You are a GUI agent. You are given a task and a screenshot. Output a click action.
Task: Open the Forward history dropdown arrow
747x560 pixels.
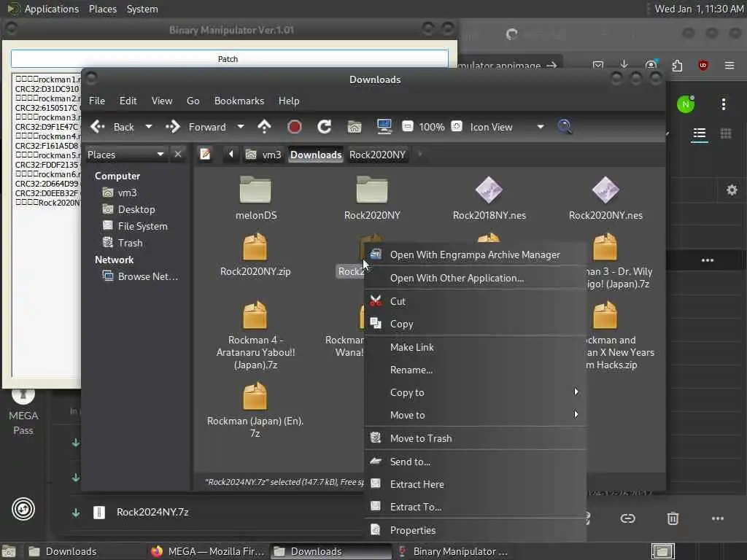pyautogui.click(x=241, y=127)
